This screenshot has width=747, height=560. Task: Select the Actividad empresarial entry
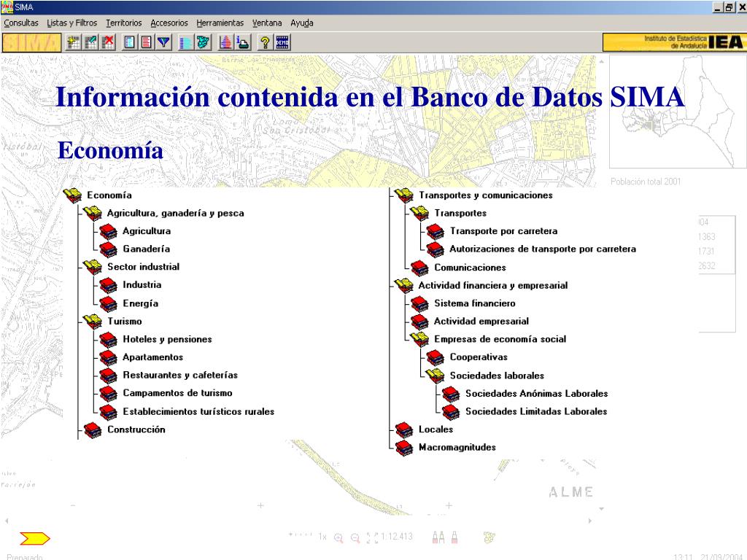(481, 322)
